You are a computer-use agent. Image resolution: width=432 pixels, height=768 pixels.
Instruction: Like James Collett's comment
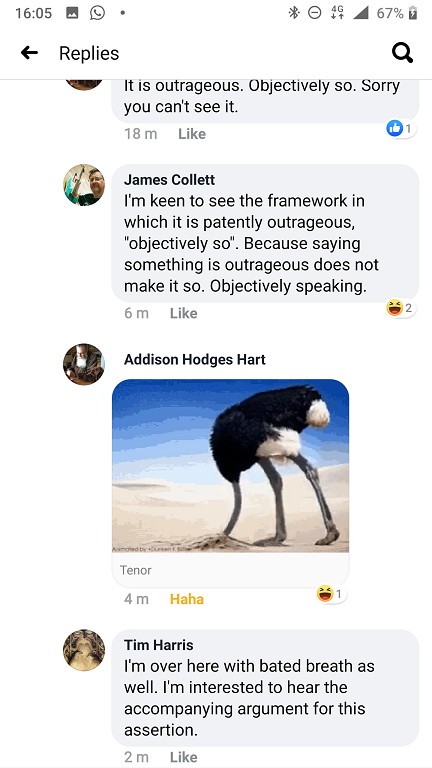click(x=184, y=313)
